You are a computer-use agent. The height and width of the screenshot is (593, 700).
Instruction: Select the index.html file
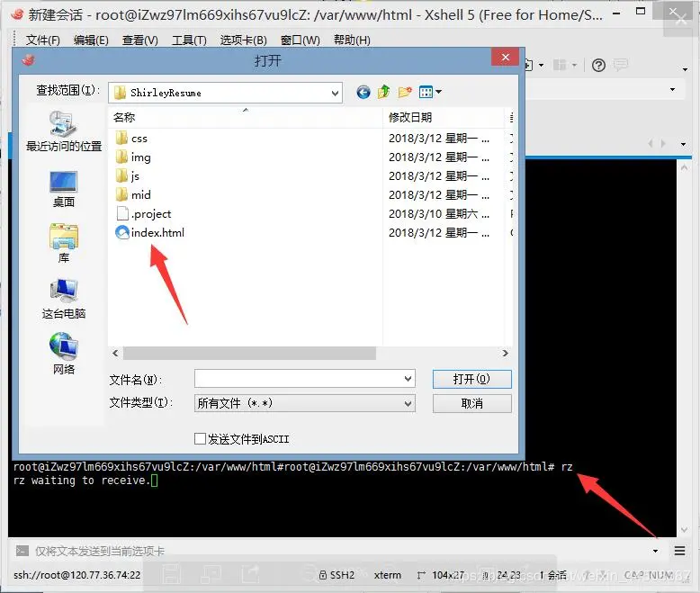point(149,233)
